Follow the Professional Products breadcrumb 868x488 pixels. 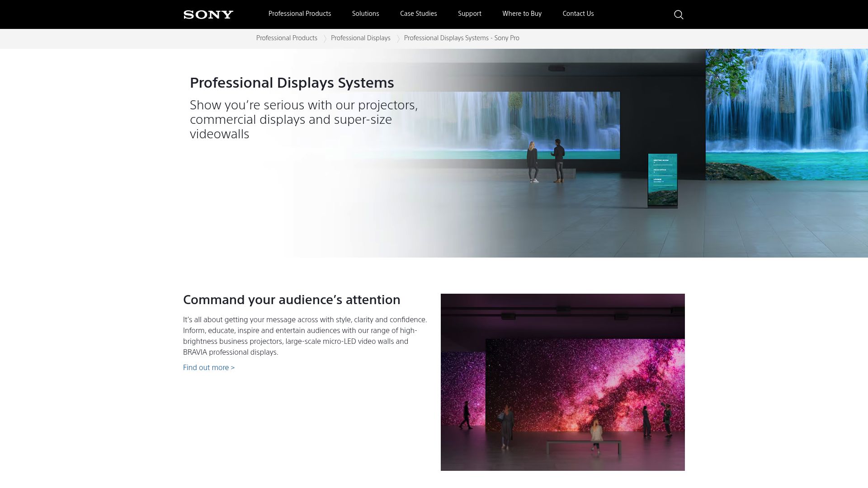point(287,38)
